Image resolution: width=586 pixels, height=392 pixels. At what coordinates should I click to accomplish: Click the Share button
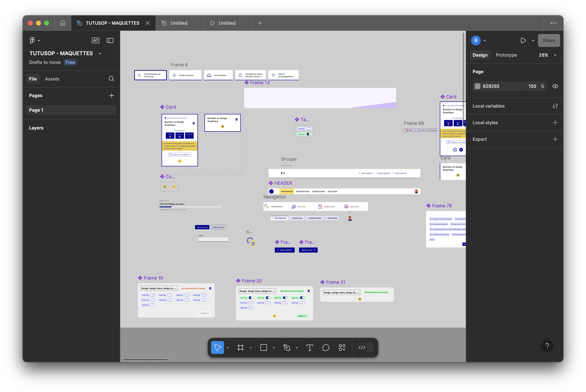click(x=549, y=40)
